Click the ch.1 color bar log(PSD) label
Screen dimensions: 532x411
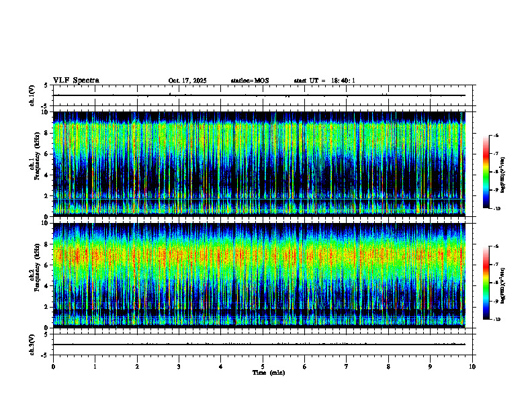click(503, 175)
